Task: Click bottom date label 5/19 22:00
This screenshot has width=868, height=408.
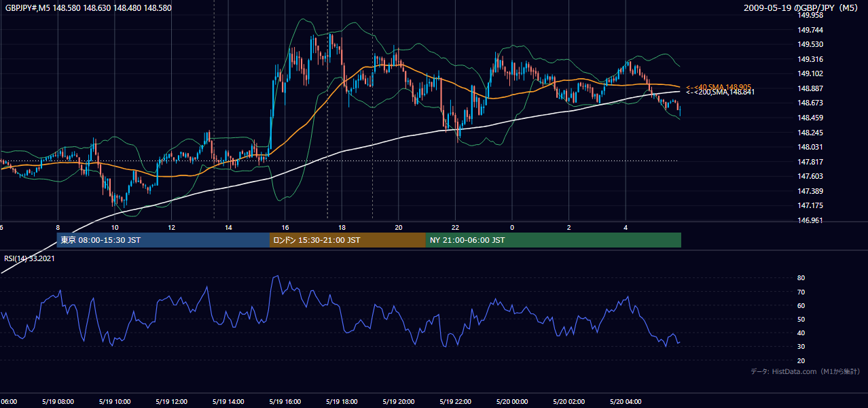Action: 455,401
